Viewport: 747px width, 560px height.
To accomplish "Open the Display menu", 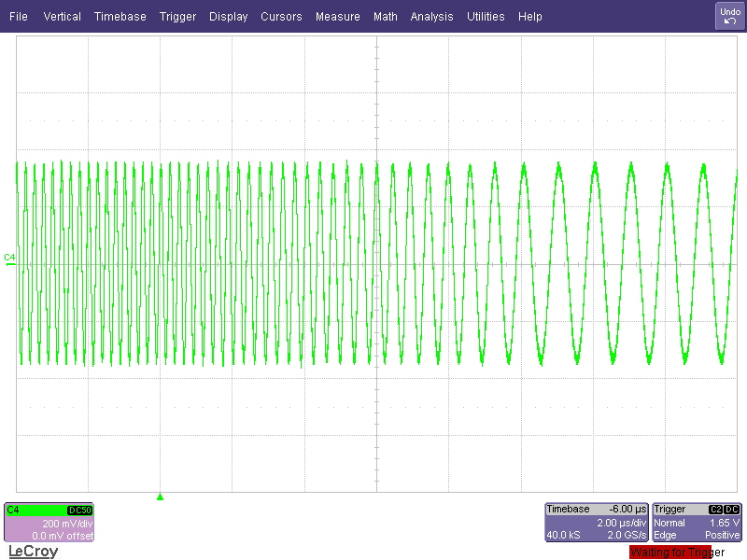I will pos(228,16).
